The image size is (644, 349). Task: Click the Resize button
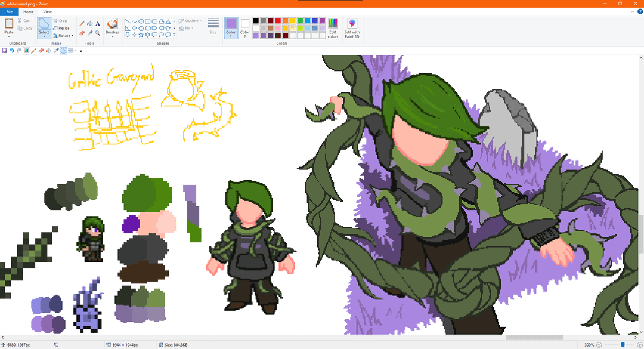click(x=61, y=28)
